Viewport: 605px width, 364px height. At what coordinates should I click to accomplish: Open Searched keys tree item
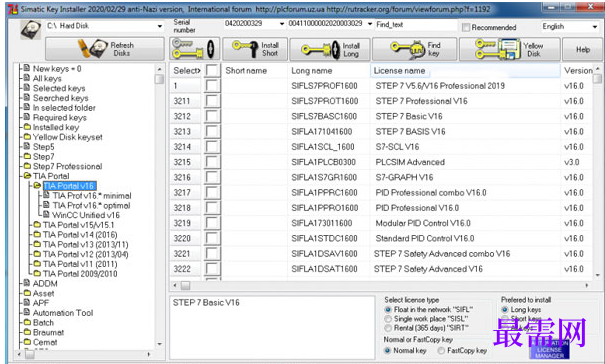[61, 98]
